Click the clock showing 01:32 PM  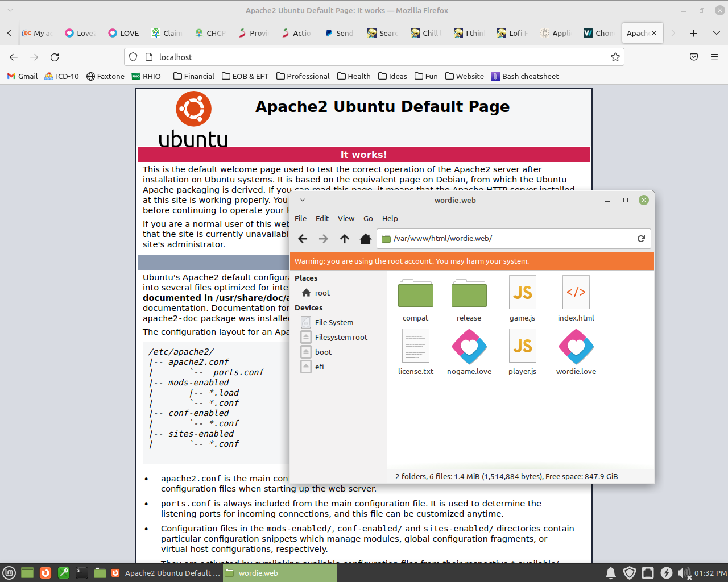(x=710, y=573)
